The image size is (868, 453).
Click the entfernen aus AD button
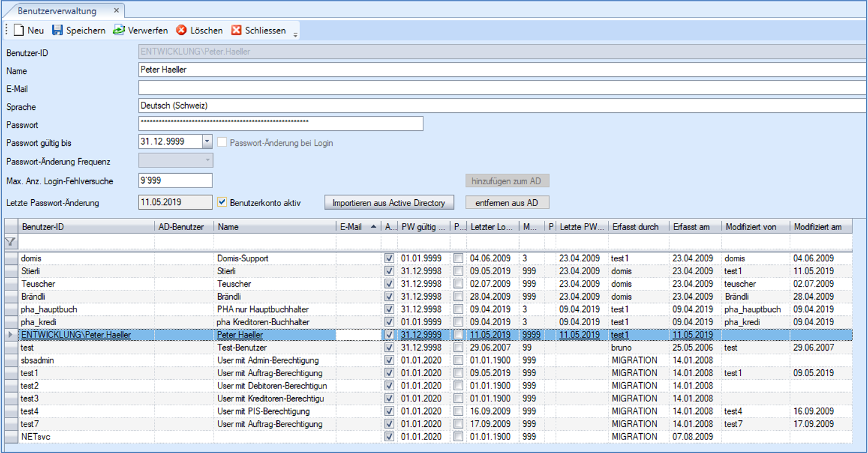[507, 202]
